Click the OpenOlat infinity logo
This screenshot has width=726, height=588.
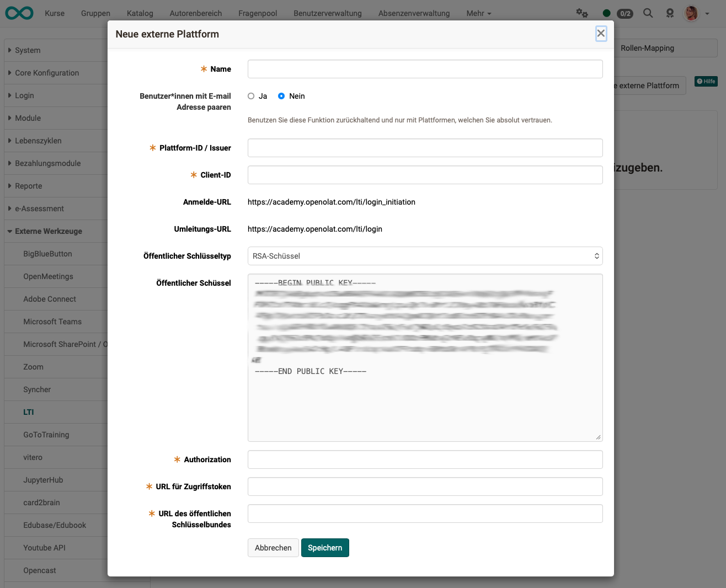click(19, 13)
